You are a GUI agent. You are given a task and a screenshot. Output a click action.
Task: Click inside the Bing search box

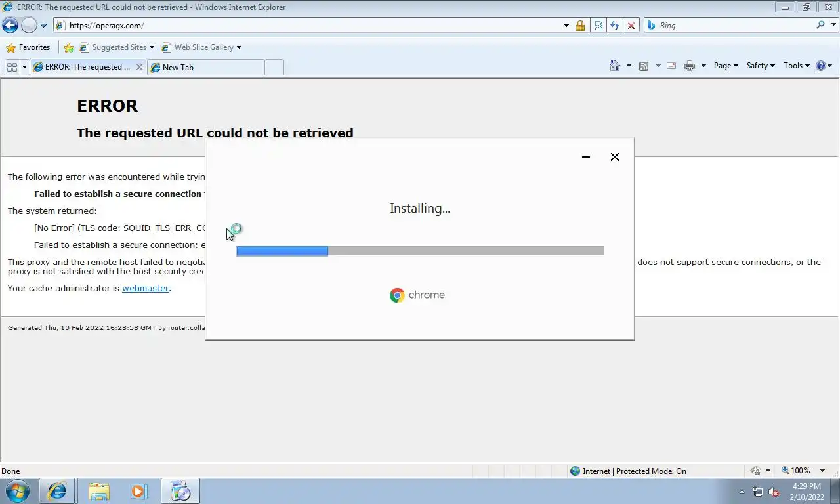pyautogui.click(x=735, y=26)
